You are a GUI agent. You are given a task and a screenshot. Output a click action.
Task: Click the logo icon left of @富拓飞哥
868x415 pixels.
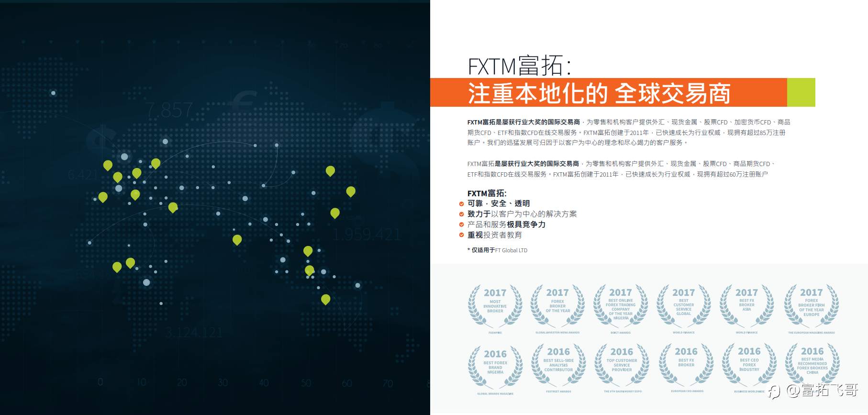[x=774, y=392]
